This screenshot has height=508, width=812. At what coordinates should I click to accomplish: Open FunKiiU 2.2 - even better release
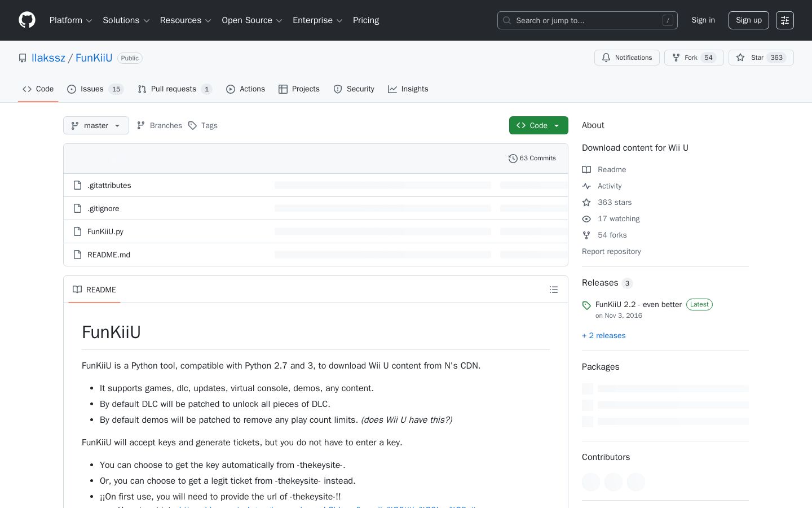(639, 304)
